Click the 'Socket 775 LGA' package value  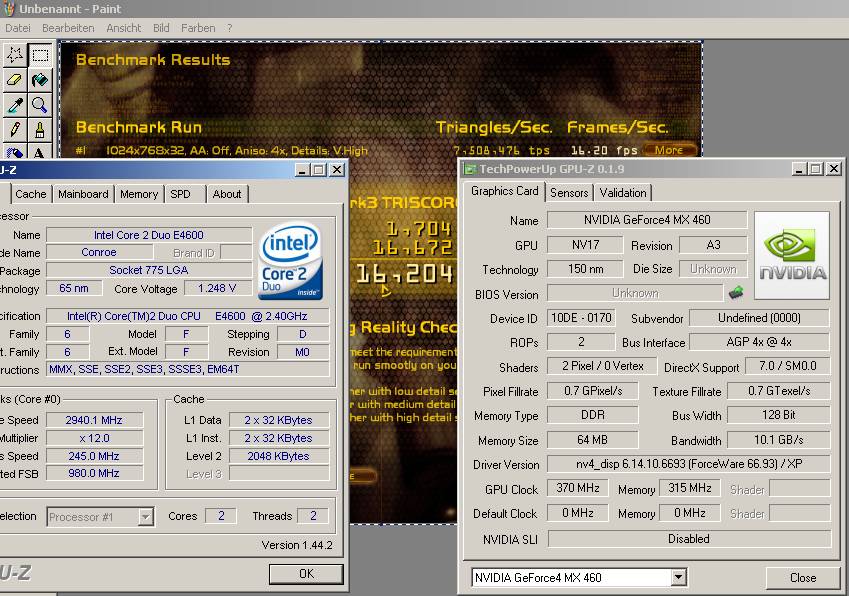[149, 270]
